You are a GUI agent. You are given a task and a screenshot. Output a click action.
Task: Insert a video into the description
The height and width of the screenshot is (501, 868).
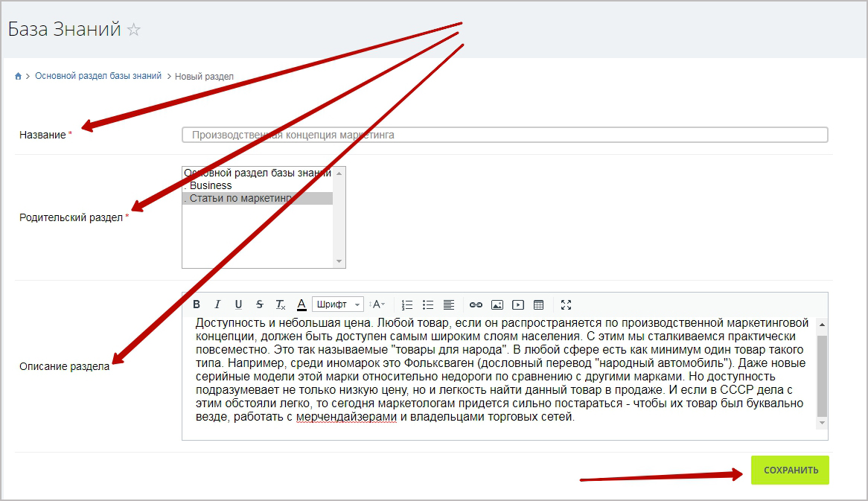pyautogui.click(x=518, y=304)
